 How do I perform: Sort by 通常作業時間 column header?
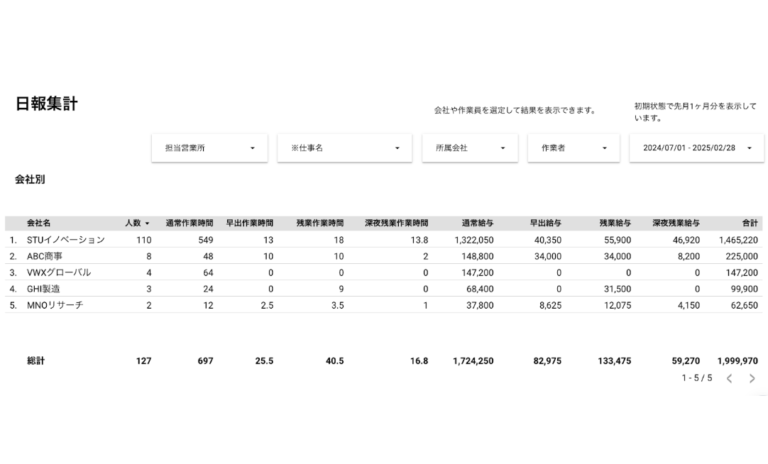click(x=187, y=223)
